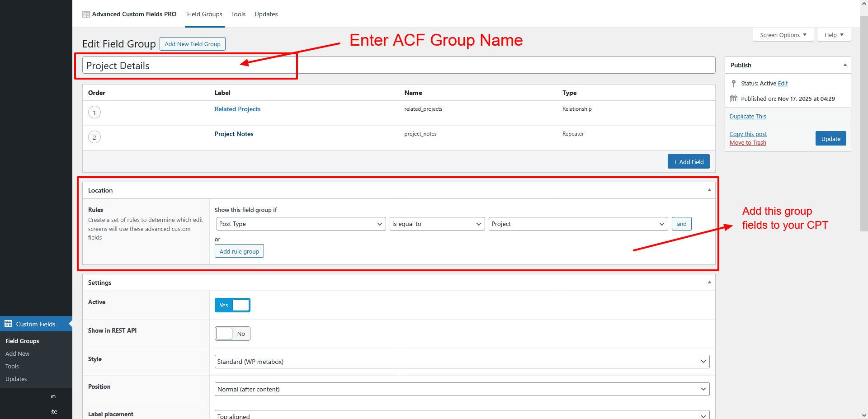This screenshot has height=419, width=868.
Task: Open the Post Type rule dropdown
Action: (x=301, y=224)
